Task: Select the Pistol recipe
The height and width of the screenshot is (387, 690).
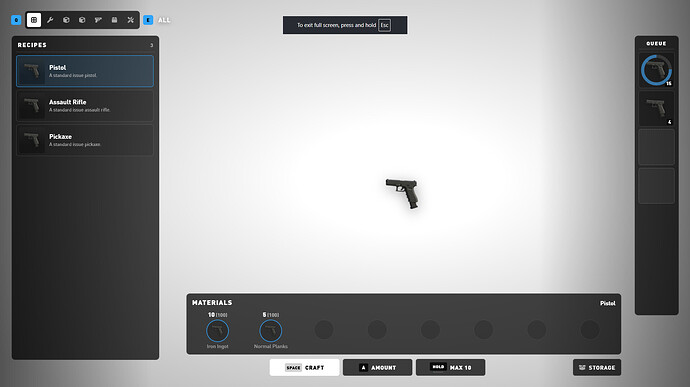Action: point(85,71)
